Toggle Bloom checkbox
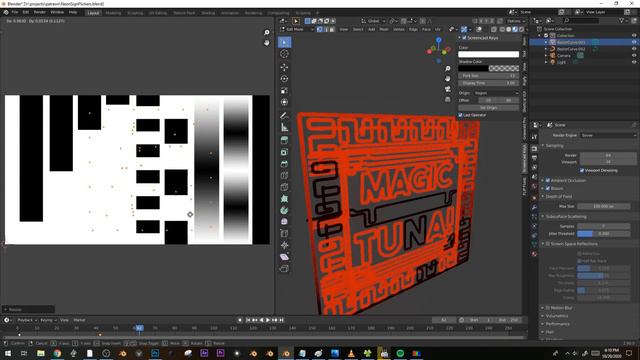Screen dimensions: 640x360 point(548,189)
